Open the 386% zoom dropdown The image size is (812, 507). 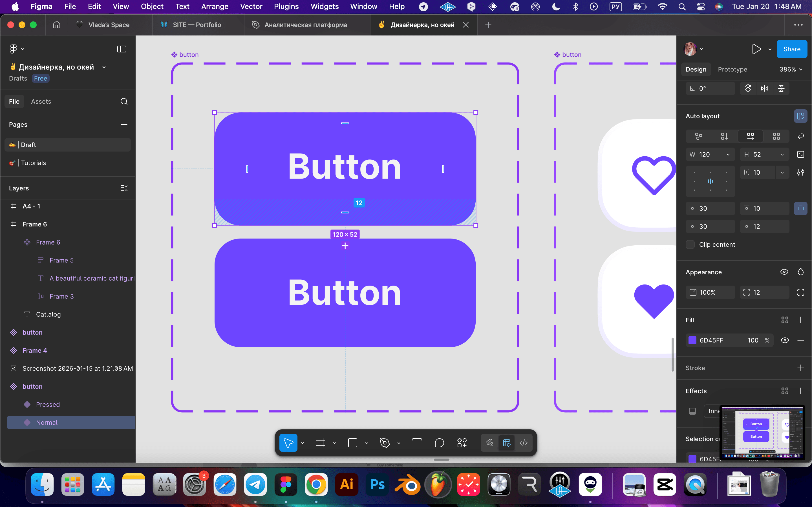tap(791, 69)
